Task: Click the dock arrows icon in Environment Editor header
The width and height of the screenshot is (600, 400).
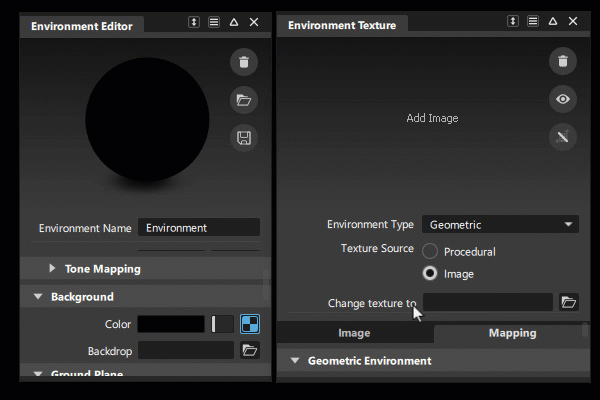Action: coord(194,22)
